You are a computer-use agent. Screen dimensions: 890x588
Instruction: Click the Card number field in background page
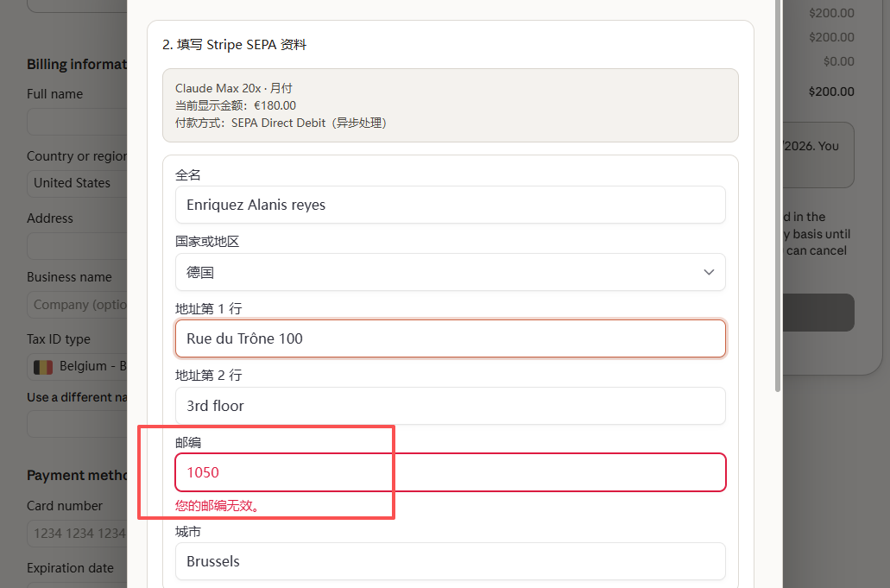pyautogui.click(x=77, y=534)
